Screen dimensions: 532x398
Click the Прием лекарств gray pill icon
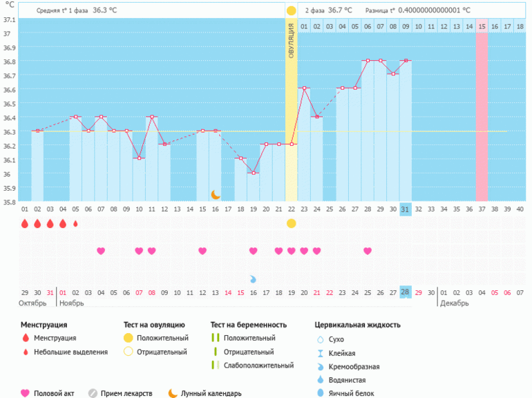(x=93, y=393)
